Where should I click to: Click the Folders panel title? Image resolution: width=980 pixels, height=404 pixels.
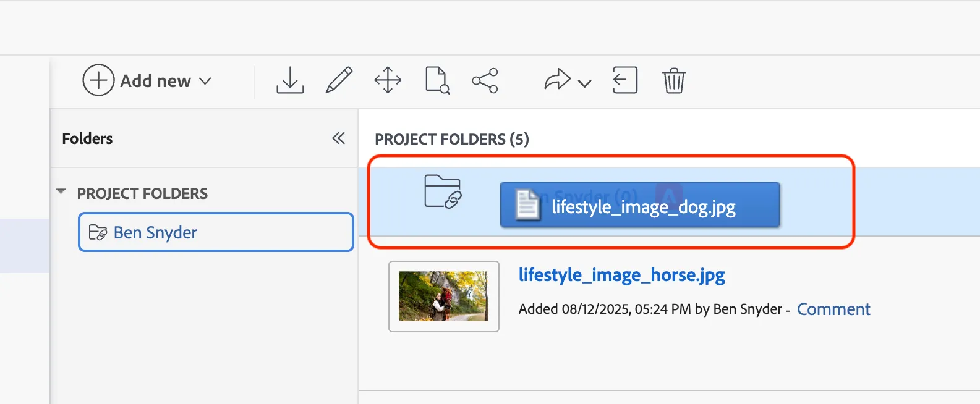[x=87, y=138]
